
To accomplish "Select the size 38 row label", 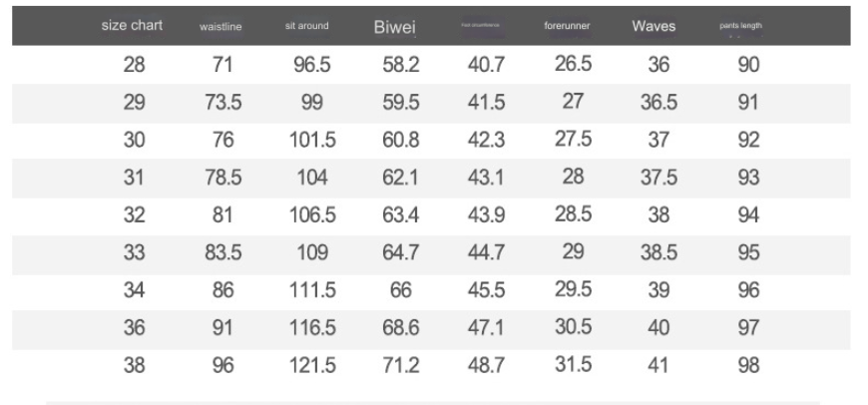I will click(x=134, y=366).
